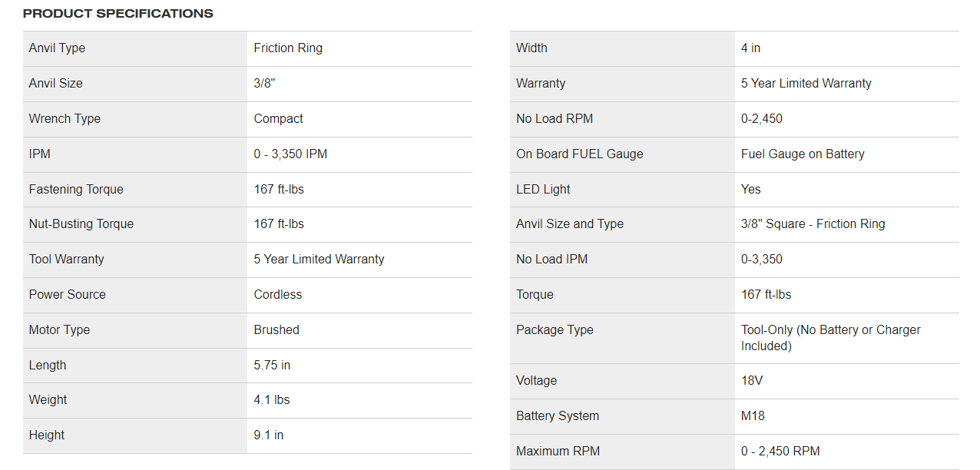Select the 9.1 in height value
The width and height of the screenshot is (980, 470).
269,435
